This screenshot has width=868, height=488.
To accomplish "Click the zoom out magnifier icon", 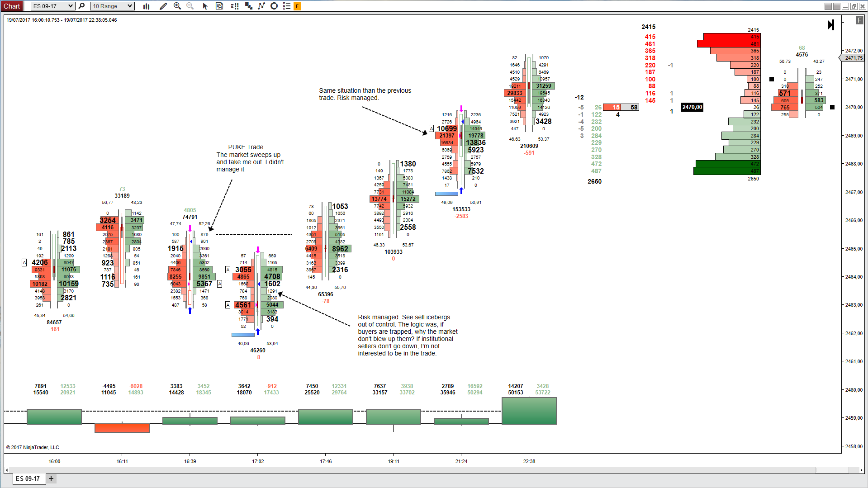I will pyautogui.click(x=190, y=6).
